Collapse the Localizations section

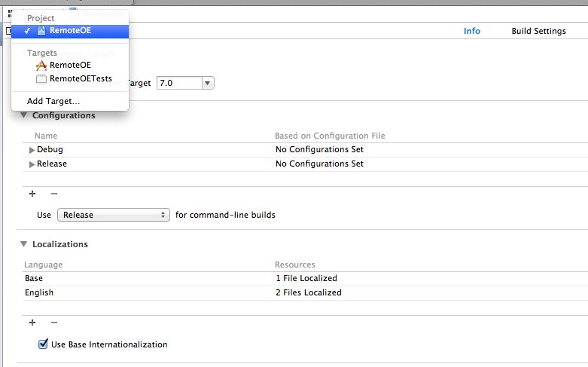[x=23, y=244]
